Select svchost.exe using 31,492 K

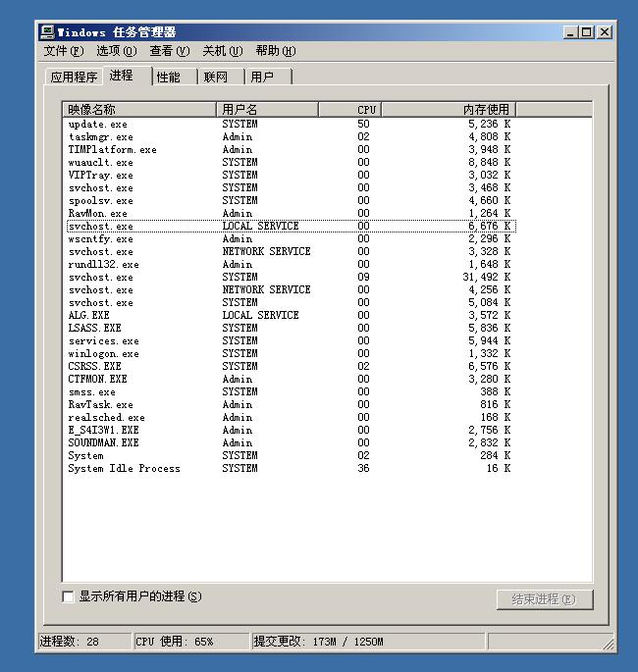[292, 278]
